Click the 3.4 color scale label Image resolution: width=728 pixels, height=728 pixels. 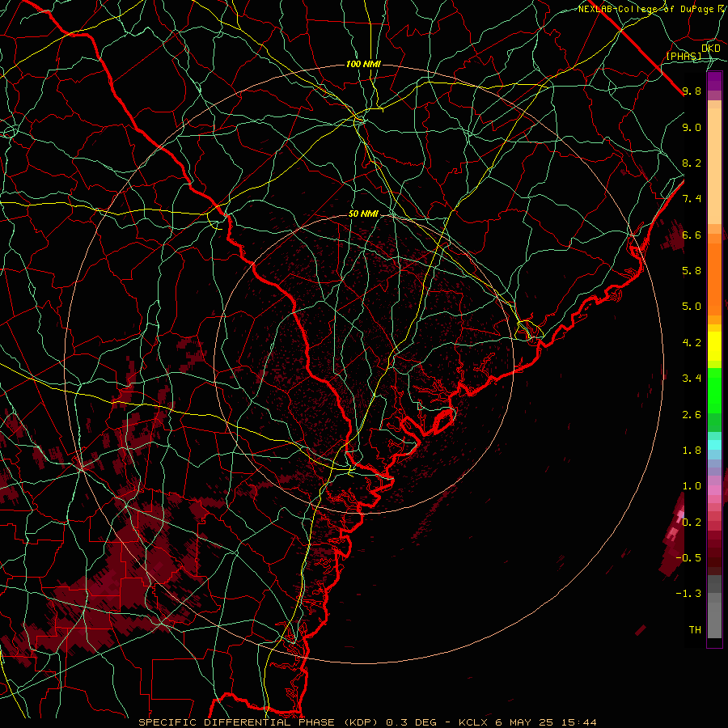[x=692, y=379]
